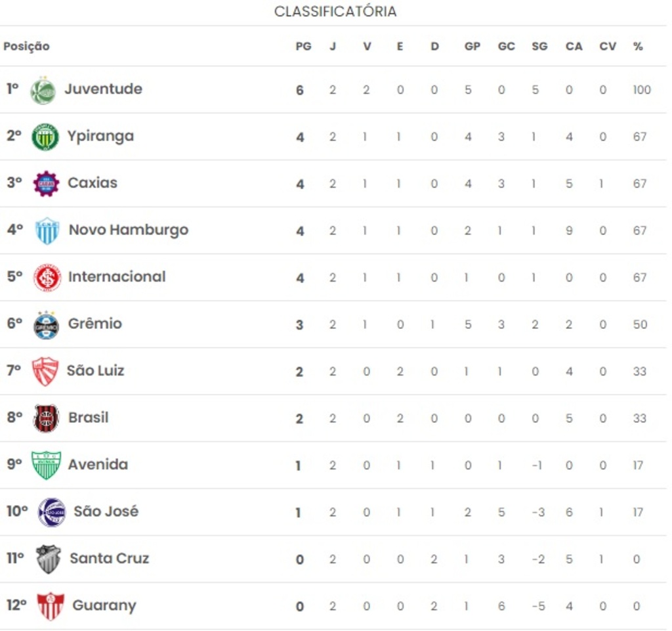Click the Posição column header

tap(26, 47)
